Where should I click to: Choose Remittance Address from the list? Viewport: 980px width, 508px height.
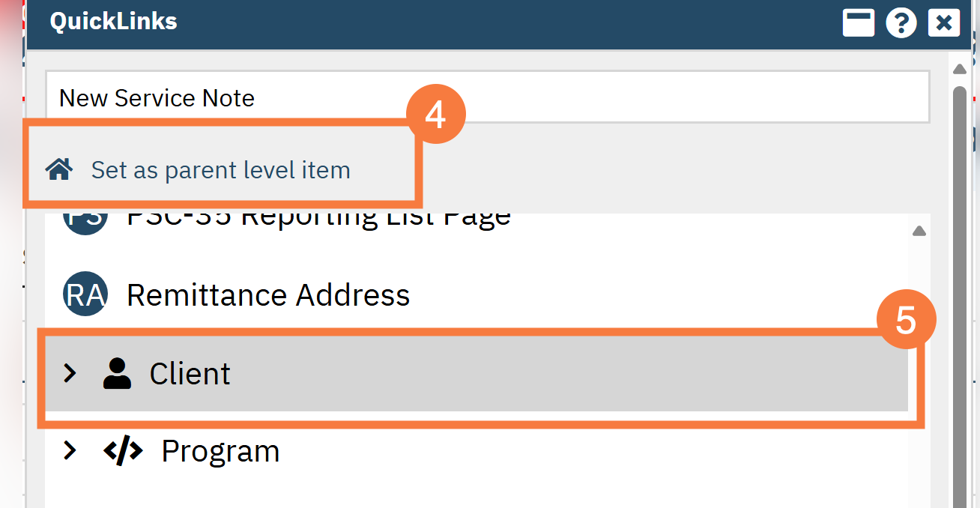(268, 294)
